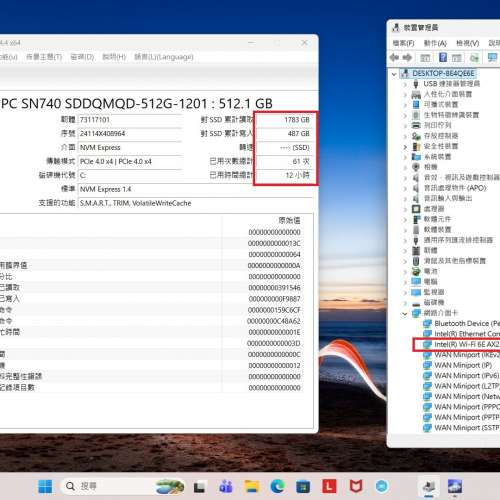Click the 系統裝置 folder icon
Viewport: 500px width, 500px height.
click(416, 157)
